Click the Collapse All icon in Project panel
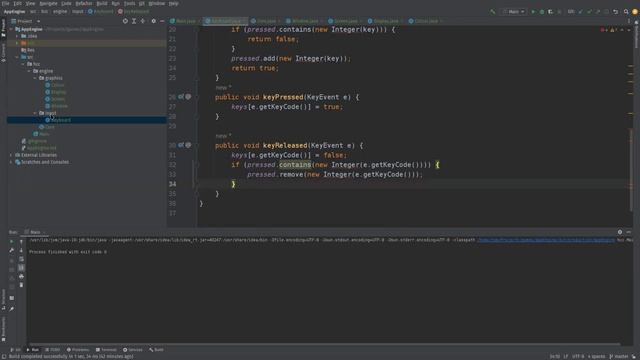Viewport: 640px width, 360px height. point(142,21)
